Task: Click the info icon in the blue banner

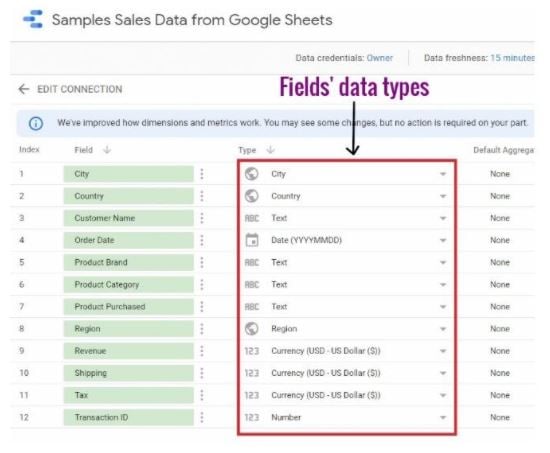Action: (x=36, y=123)
